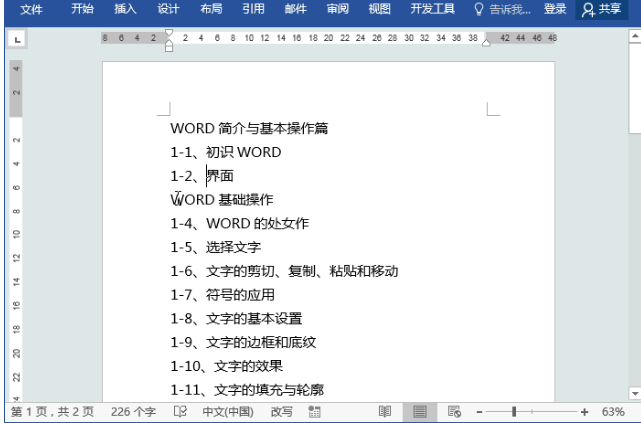Open the 文件 menu tab
The width and height of the screenshot is (641, 423).
pos(31,9)
